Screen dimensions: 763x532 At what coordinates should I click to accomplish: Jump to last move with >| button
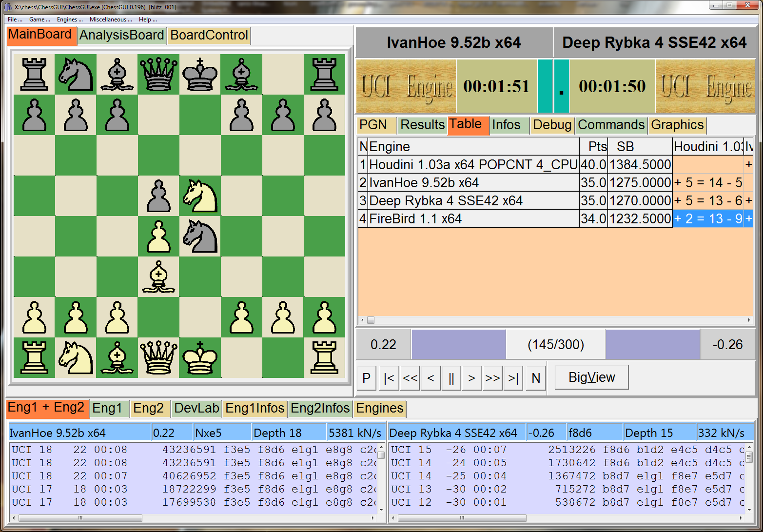pos(513,378)
